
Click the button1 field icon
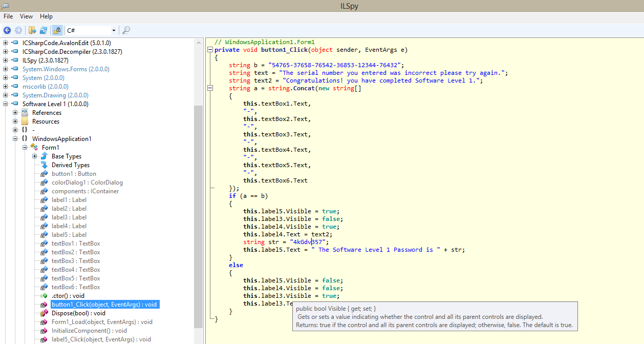click(44, 174)
